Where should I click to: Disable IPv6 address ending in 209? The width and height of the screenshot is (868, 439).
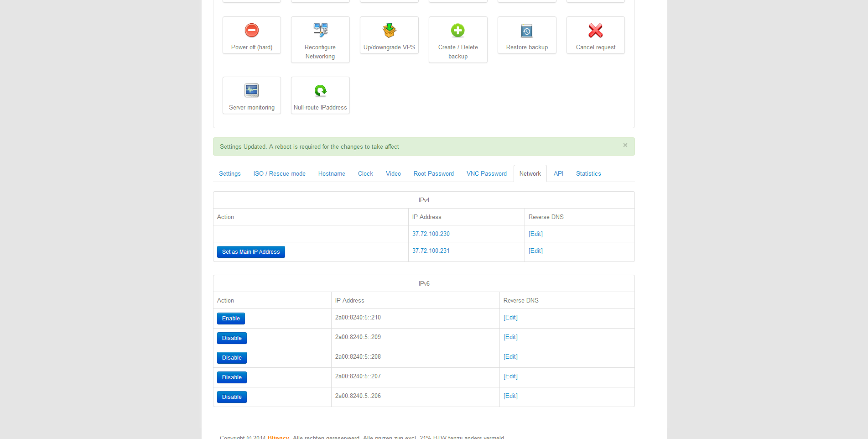[x=232, y=338]
